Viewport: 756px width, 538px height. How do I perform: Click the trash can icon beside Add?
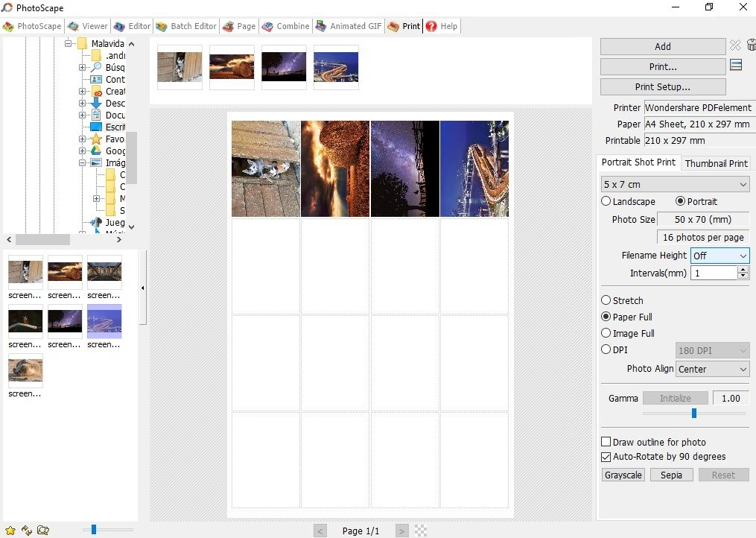752,45
